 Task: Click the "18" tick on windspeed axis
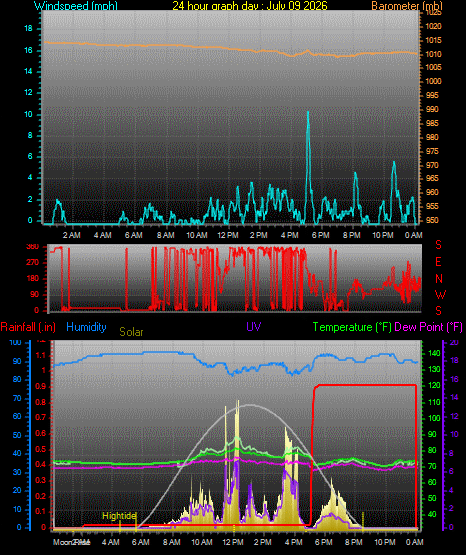pos(28,29)
